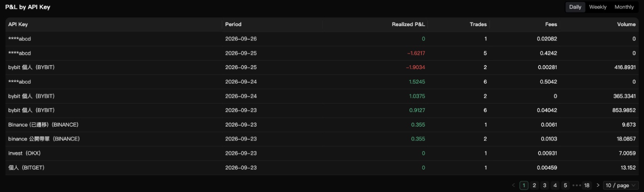
Task: Click realized P&L value 1.0375
Action: (x=417, y=96)
